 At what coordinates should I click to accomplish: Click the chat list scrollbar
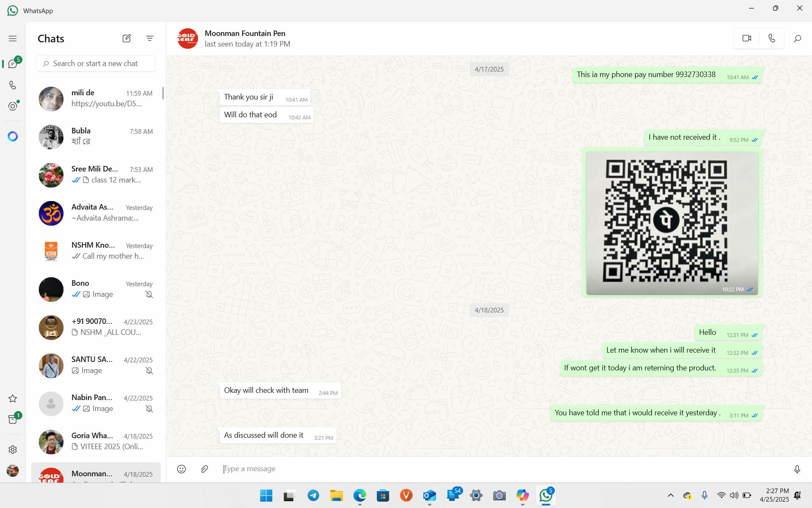(163, 94)
